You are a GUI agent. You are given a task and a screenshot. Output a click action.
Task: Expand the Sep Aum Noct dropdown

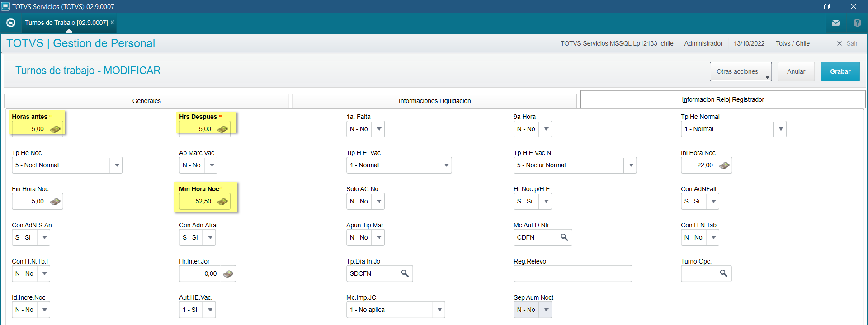tap(546, 310)
